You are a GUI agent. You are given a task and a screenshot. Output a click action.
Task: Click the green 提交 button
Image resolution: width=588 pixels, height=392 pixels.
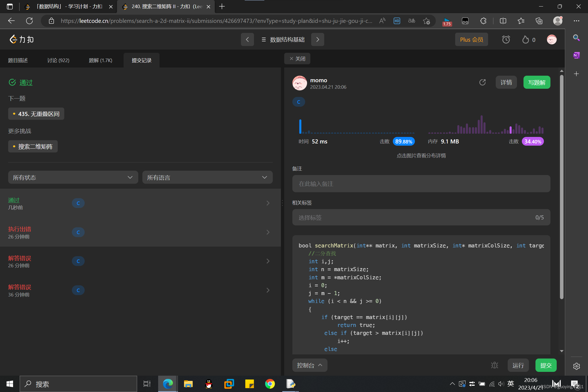pos(546,365)
